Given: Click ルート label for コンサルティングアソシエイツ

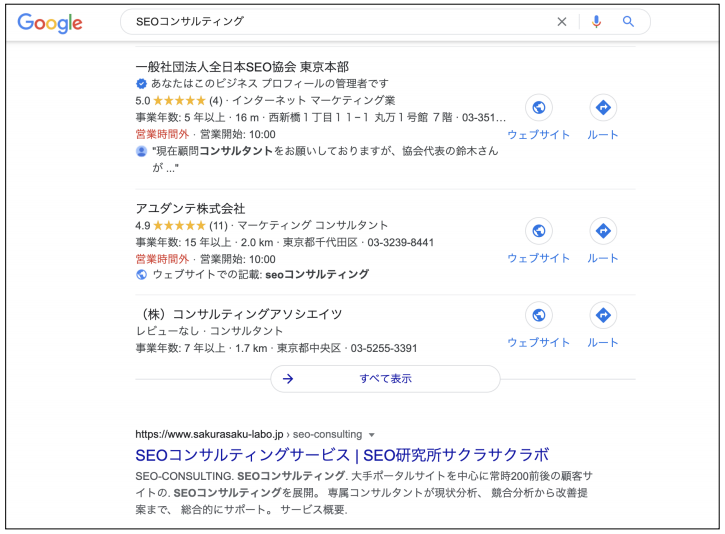Looking at the screenshot, I should 603,343.
